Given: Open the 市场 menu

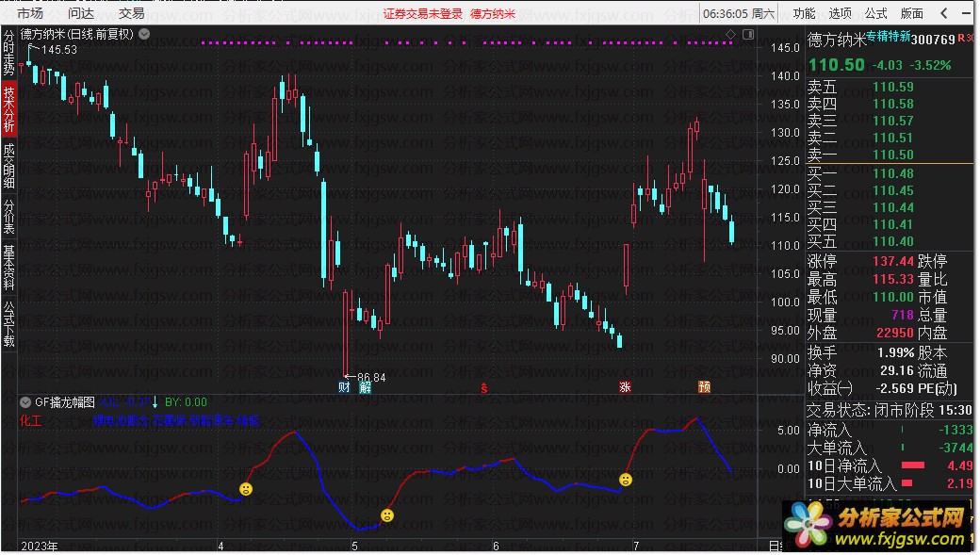Looking at the screenshot, I should point(30,13).
